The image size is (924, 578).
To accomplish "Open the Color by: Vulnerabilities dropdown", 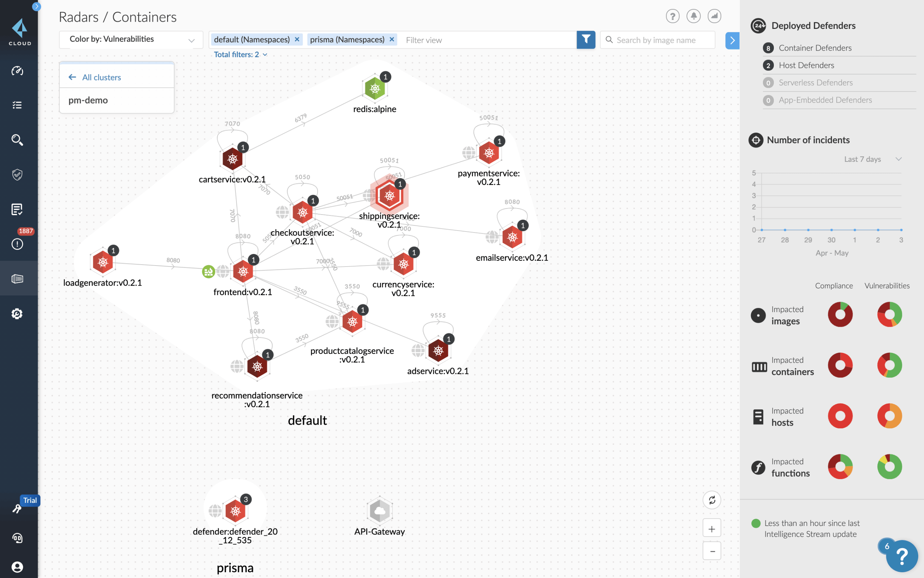I will 131,39.
